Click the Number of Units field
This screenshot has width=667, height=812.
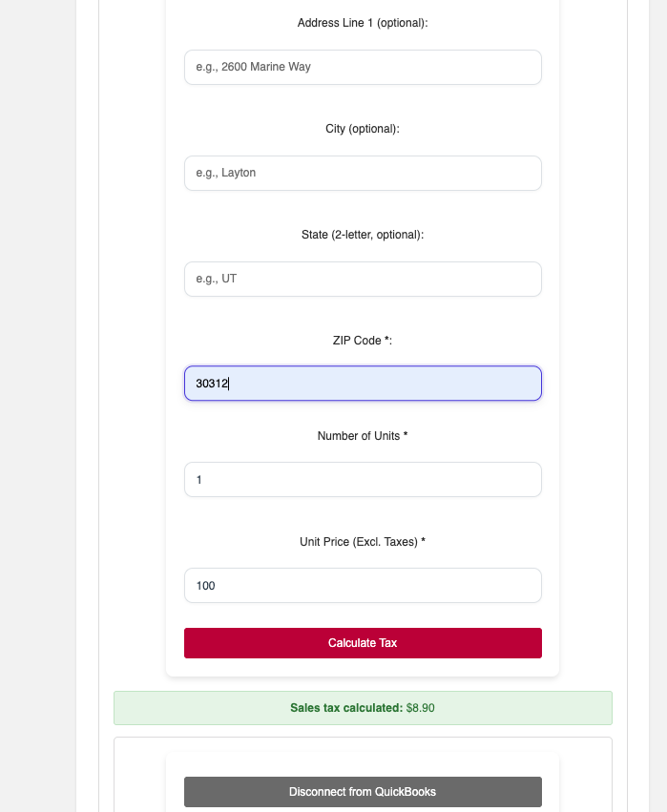pyautogui.click(x=363, y=479)
